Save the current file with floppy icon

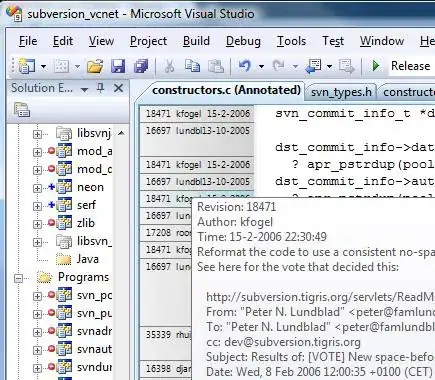coord(118,66)
